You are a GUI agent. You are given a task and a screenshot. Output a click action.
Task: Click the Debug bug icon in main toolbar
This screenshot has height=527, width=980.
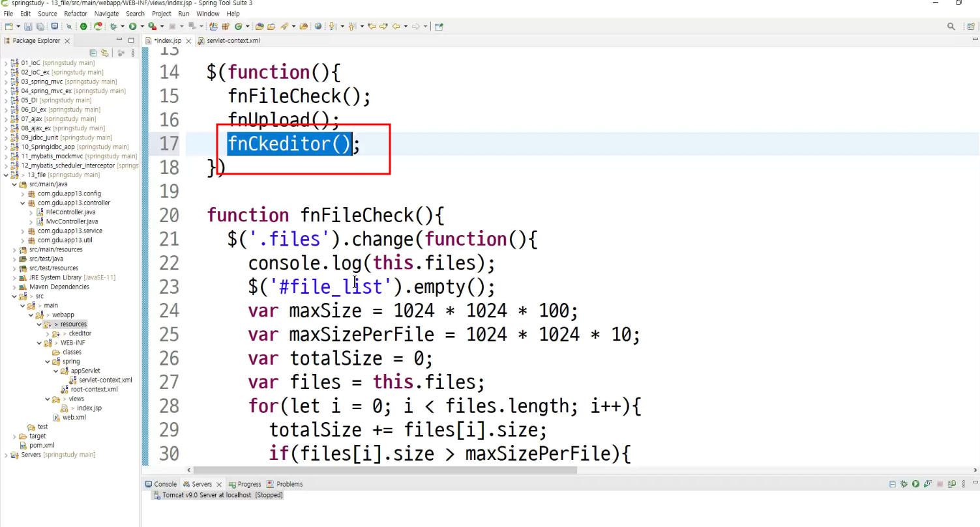point(113,27)
